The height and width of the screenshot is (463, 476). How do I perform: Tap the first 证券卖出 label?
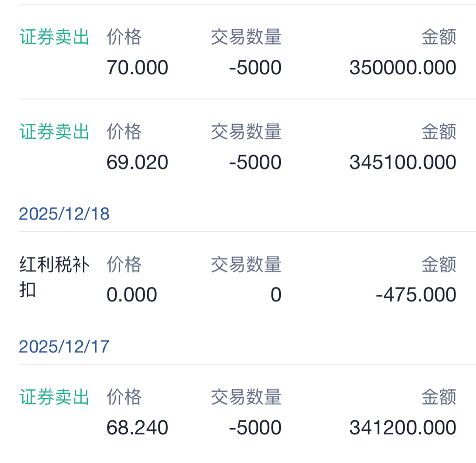54,37
